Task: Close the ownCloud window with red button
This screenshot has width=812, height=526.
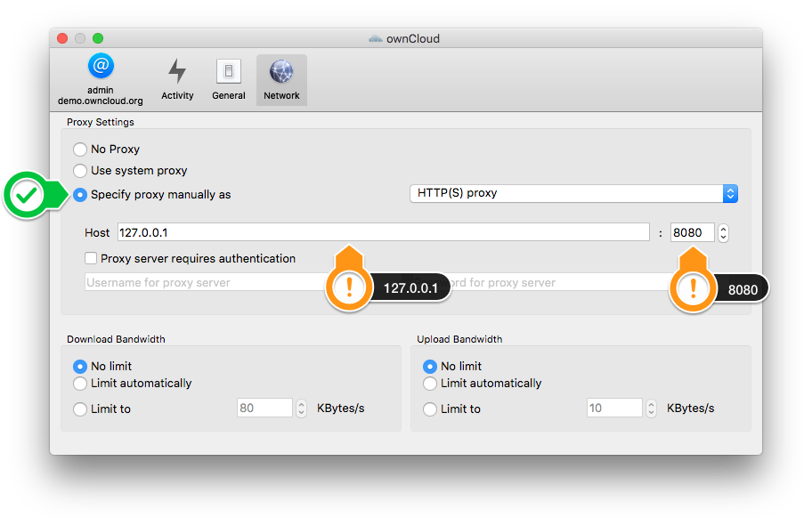Action: (62, 38)
